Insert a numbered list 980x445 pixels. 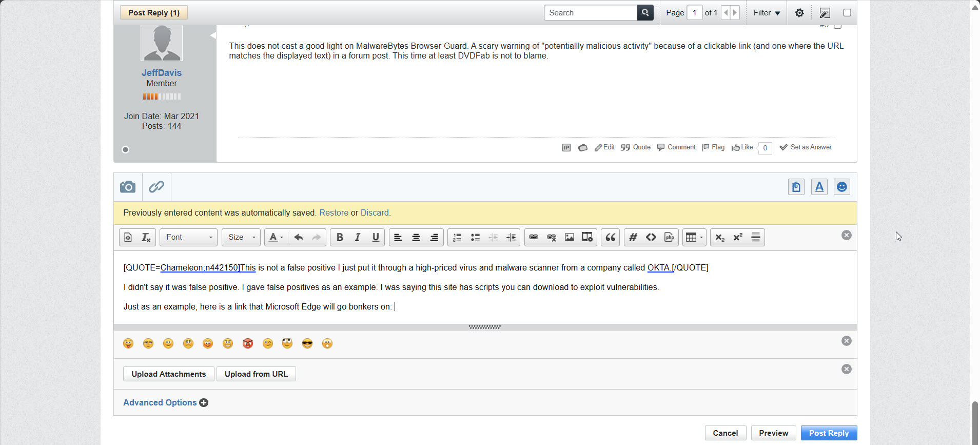coord(457,237)
